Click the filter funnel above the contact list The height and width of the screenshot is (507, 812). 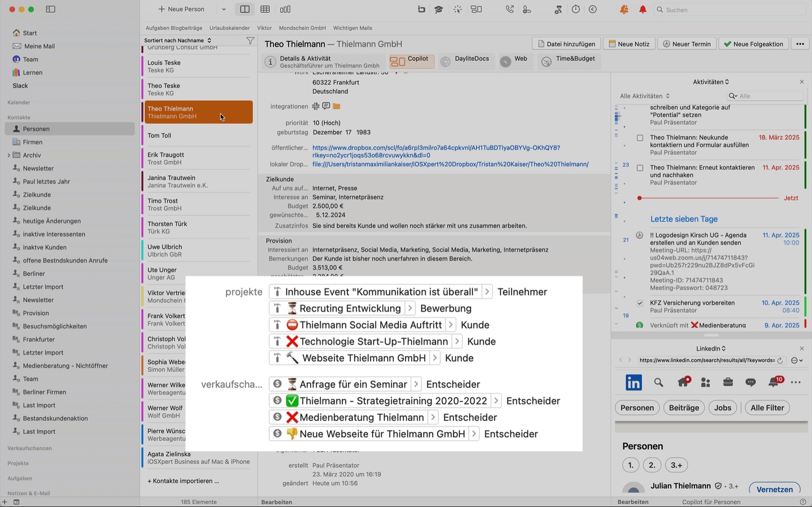pos(250,40)
